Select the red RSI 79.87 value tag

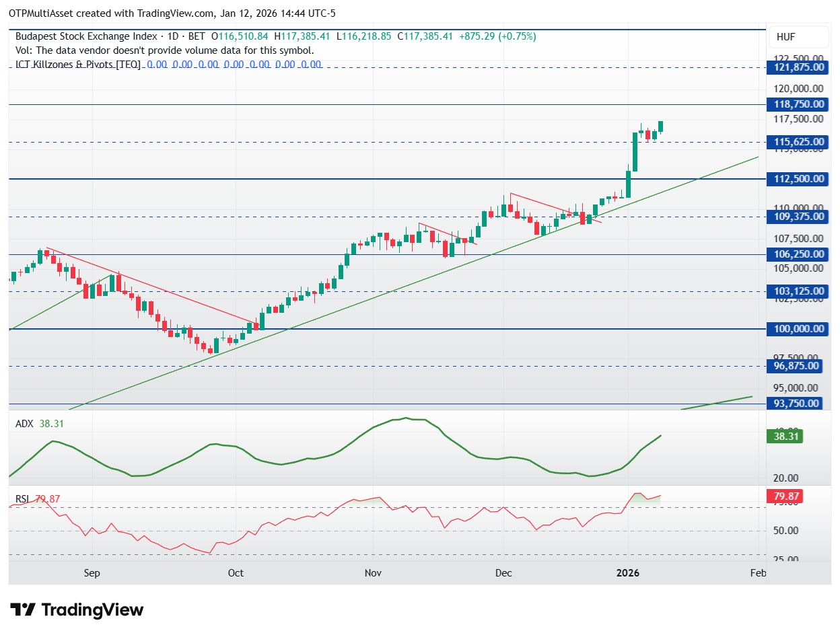coord(784,496)
